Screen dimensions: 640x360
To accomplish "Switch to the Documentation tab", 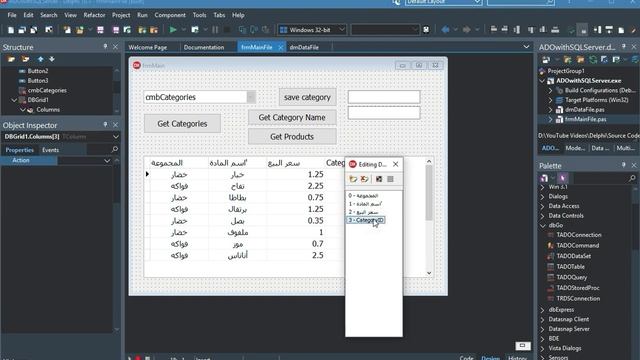I will point(204,47).
